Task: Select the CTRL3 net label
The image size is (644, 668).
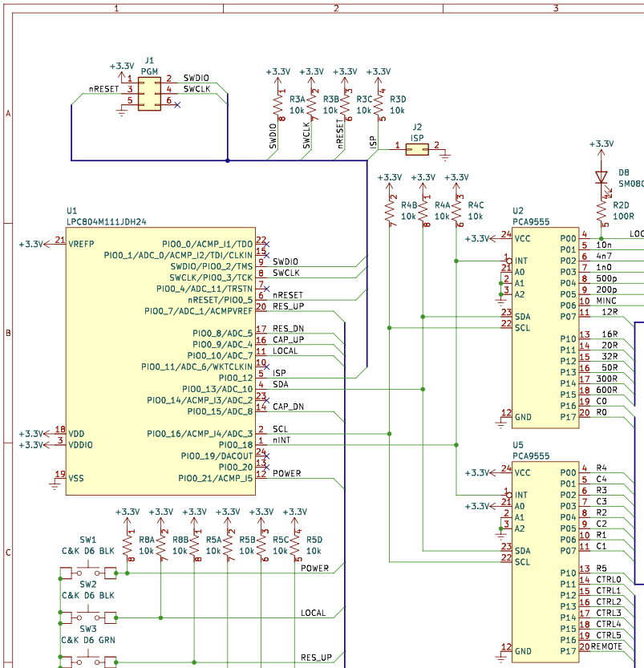Action: (x=609, y=613)
